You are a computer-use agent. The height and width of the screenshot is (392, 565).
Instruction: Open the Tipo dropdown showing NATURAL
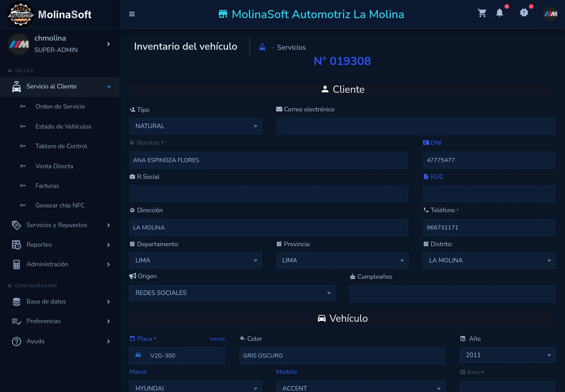coord(195,126)
